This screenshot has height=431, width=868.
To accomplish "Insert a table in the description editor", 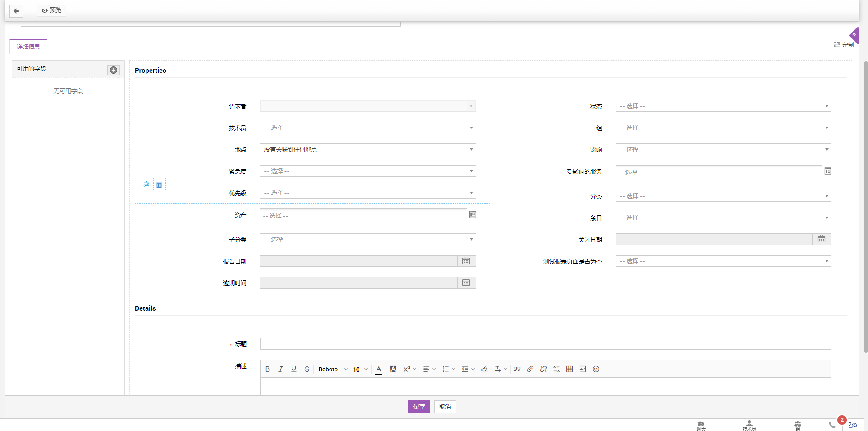I will tap(570, 369).
